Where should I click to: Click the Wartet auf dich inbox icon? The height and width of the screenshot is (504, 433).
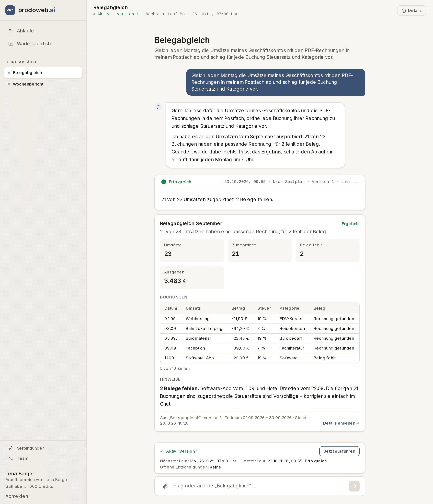coord(11,44)
